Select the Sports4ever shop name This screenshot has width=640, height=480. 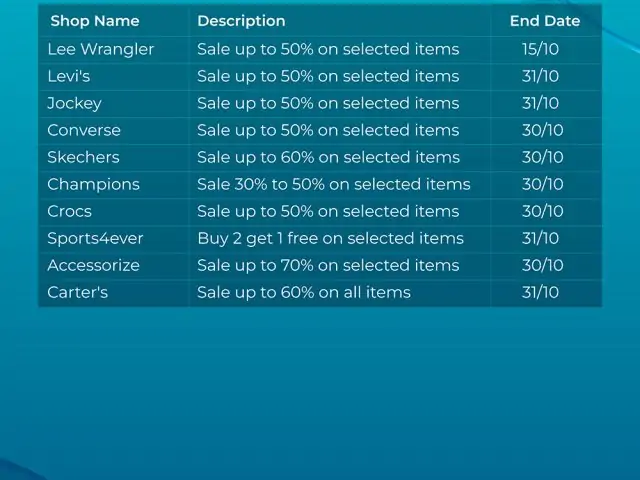[93, 238]
